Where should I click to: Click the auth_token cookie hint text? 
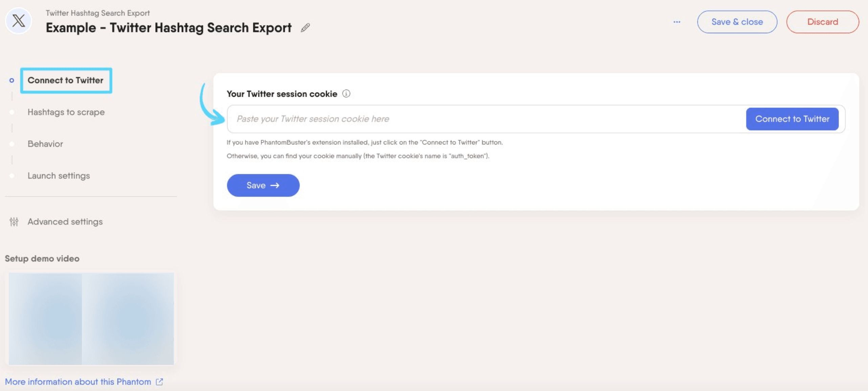[358, 156]
